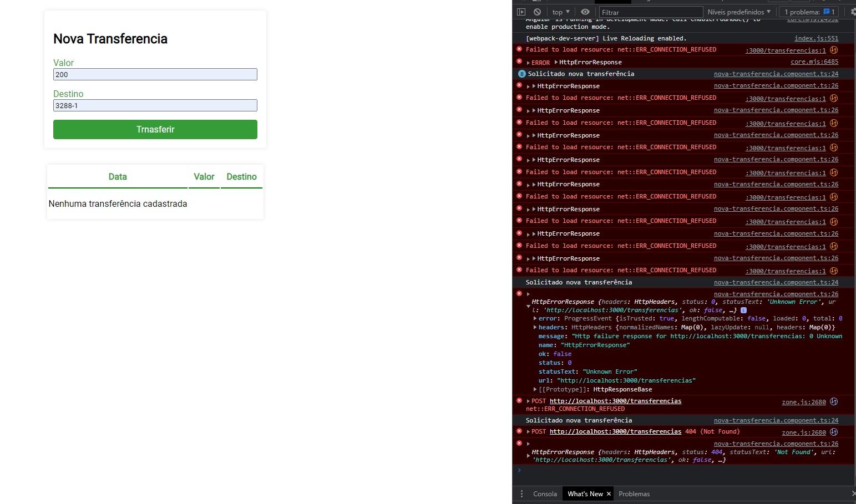Image resolution: width=856 pixels, height=504 pixels.
Task: Click the 'name: "HttpErrorResponse"' property line
Action: pyautogui.click(x=584, y=345)
